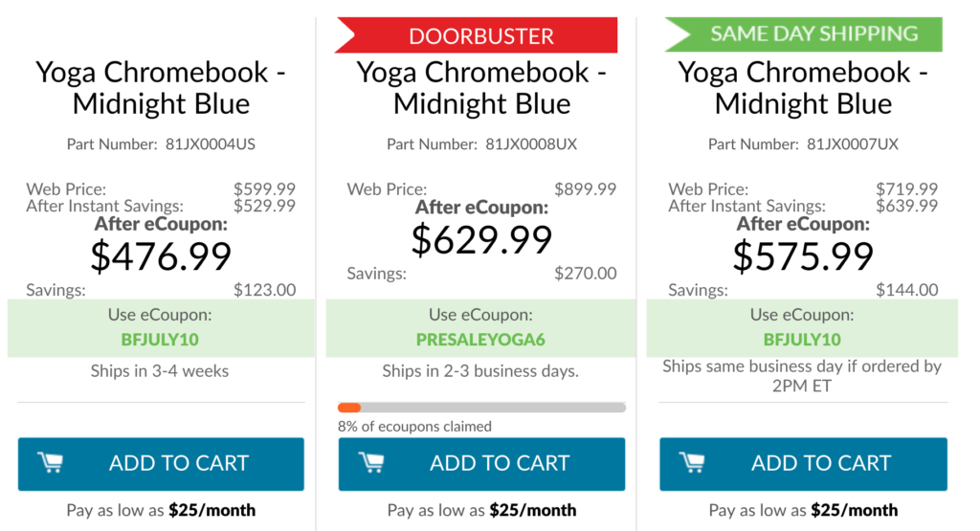This screenshot has height=531, width=980.
Task: Select BFJULY10 coupon under $575.99 price
Action: tap(803, 340)
